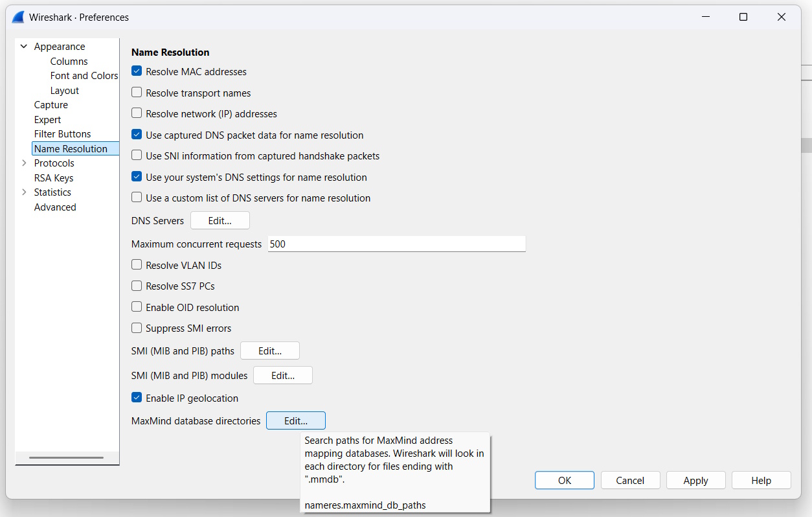The width and height of the screenshot is (812, 517).
Task: Click the Name Resolution heading text
Action: click(x=170, y=52)
